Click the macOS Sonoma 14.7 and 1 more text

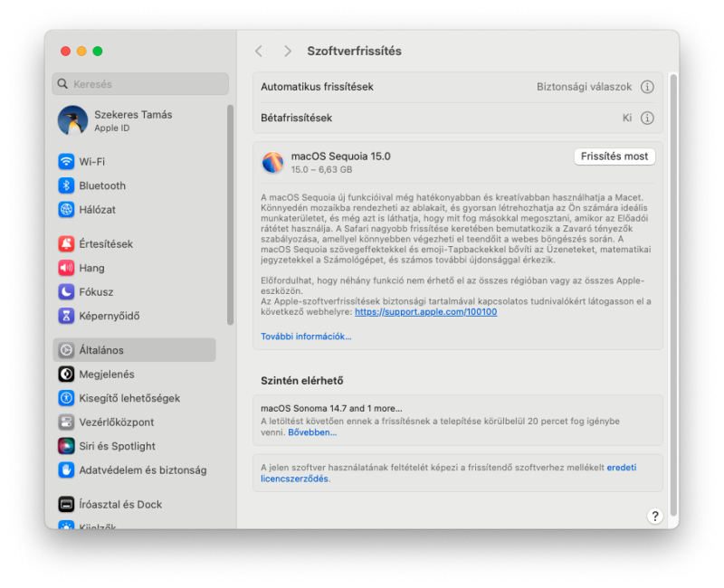coord(331,409)
